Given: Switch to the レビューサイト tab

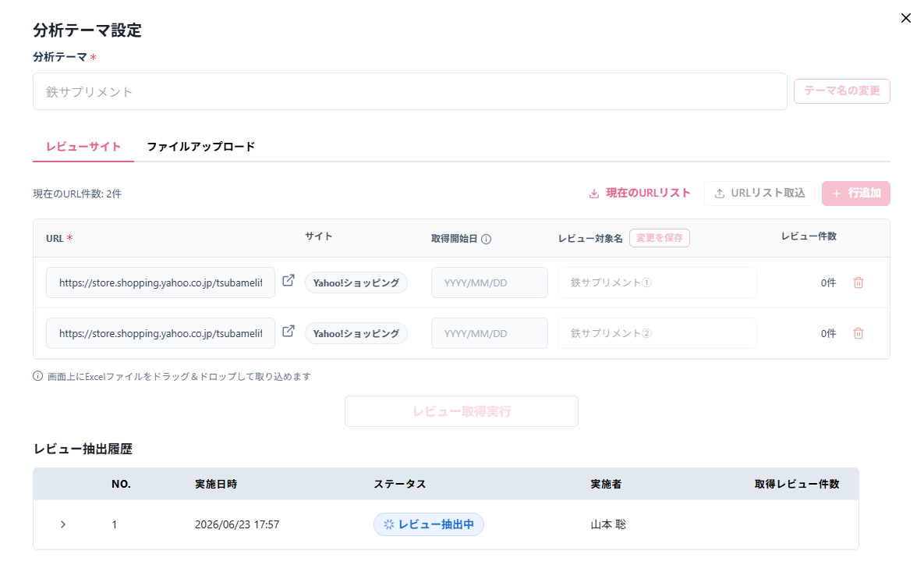Looking at the screenshot, I should tap(83, 147).
